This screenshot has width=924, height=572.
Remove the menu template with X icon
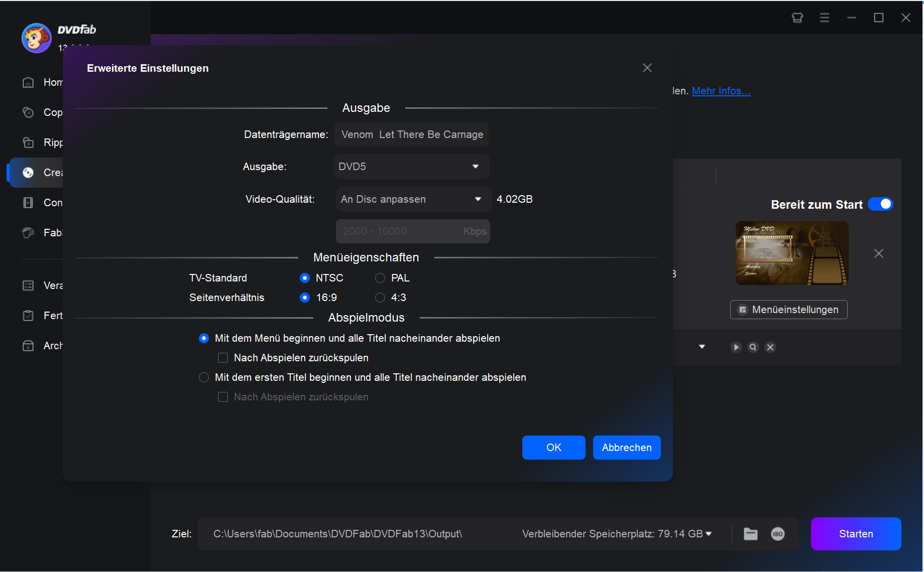[x=879, y=253]
